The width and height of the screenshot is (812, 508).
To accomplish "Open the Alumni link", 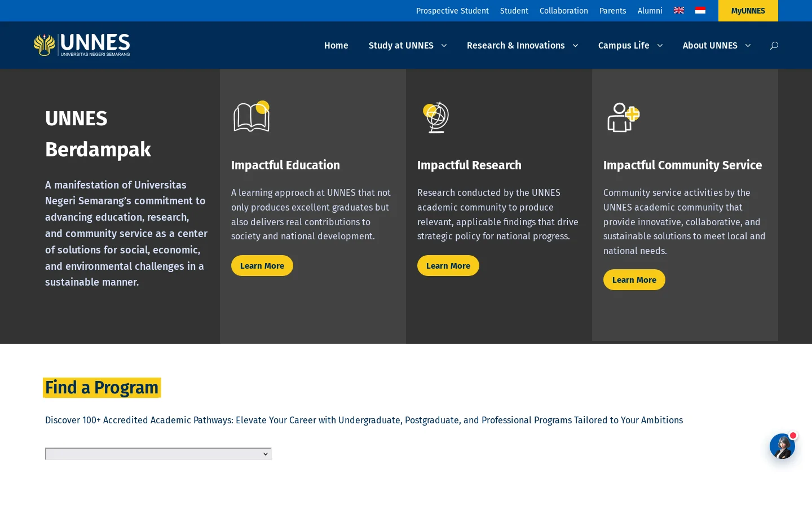I will coord(650,11).
